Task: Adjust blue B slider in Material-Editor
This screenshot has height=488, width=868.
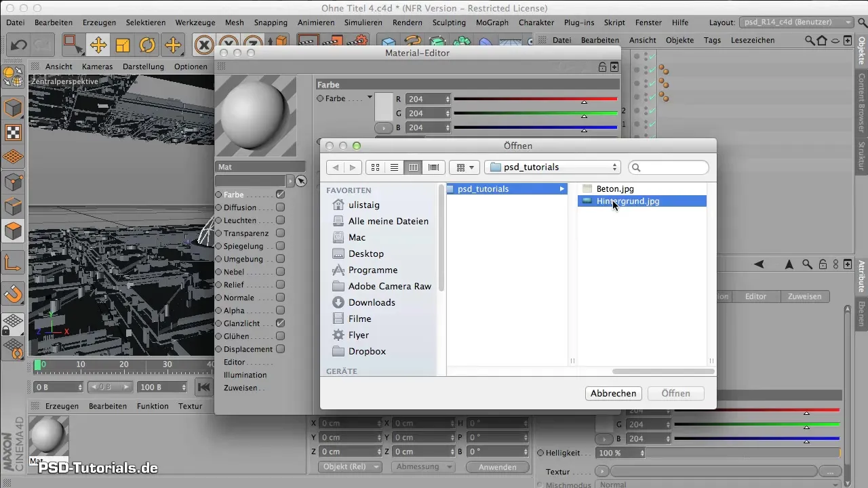Action: tap(535, 127)
